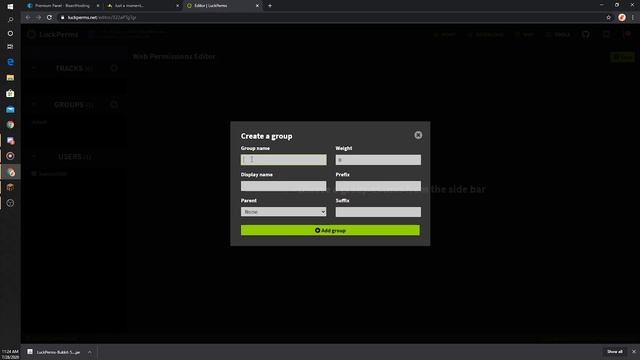This screenshot has height=360, width=640.
Task: Open Windows search from the taskbar
Action: click(x=10, y=20)
